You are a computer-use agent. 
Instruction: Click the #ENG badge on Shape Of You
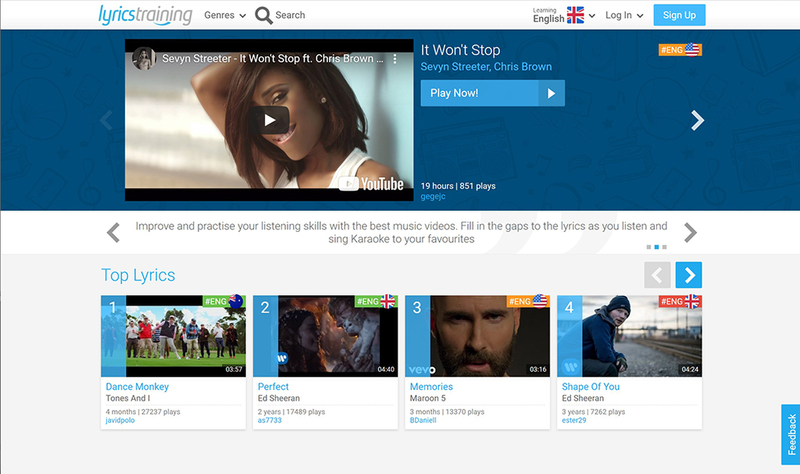(x=680, y=302)
